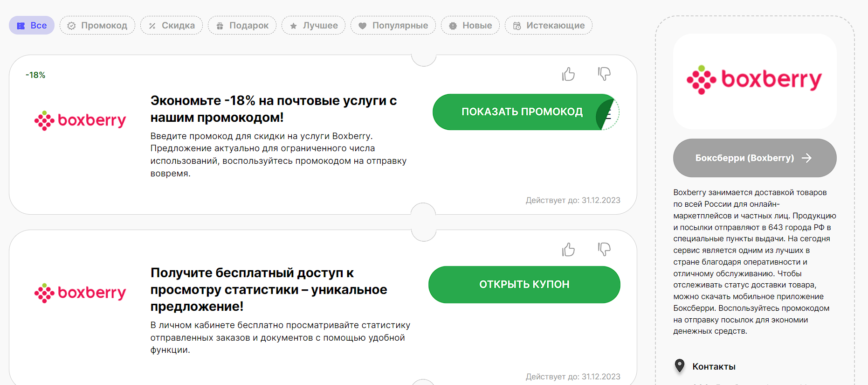Switch to the Лучшее filter
868x385 pixels.
pyautogui.click(x=313, y=26)
